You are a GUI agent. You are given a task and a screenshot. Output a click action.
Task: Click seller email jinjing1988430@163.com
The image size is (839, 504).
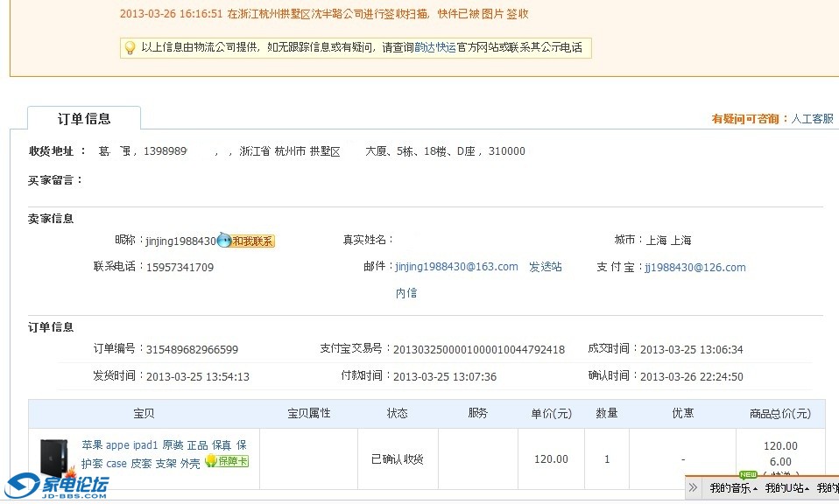(x=456, y=267)
